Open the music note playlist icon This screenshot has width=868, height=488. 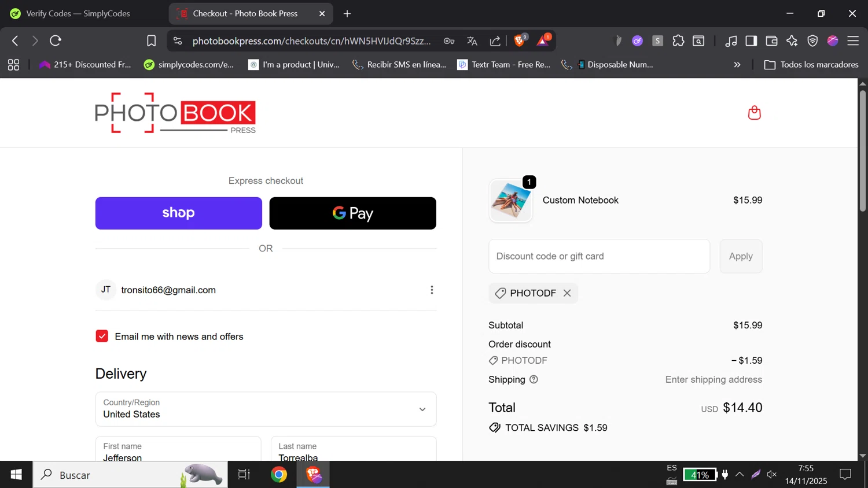click(x=731, y=40)
